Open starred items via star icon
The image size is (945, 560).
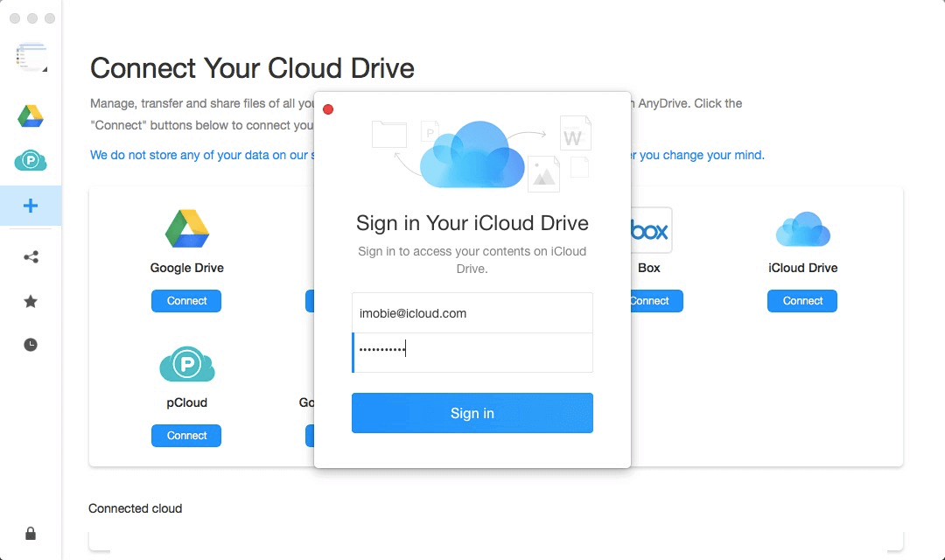pyautogui.click(x=30, y=301)
